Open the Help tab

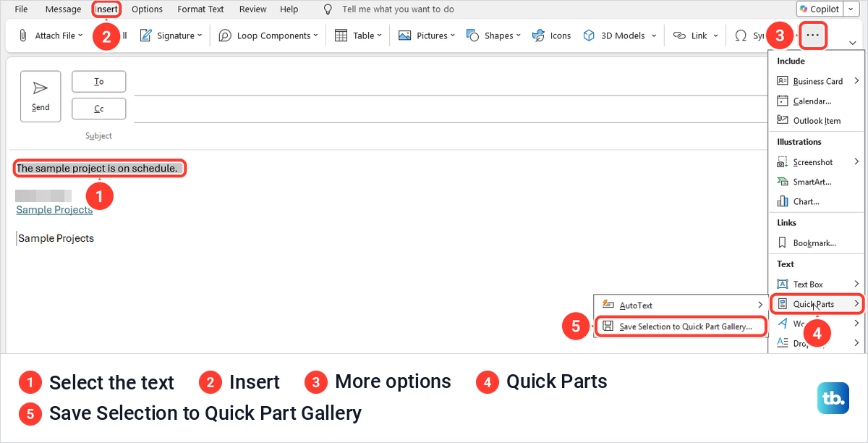tap(289, 9)
